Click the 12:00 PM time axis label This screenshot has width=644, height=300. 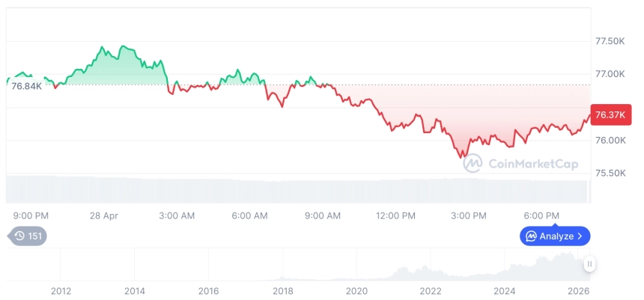[395, 215]
